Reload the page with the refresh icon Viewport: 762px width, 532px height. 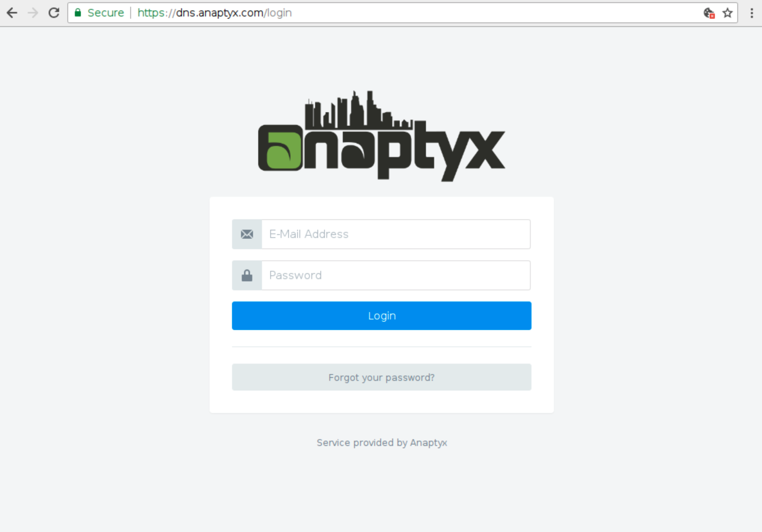pyautogui.click(x=54, y=13)
